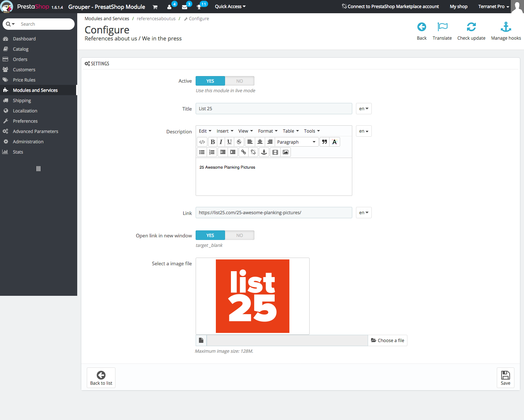
Task: Toggle italic formatting in description editor
Action: (221, 142)
